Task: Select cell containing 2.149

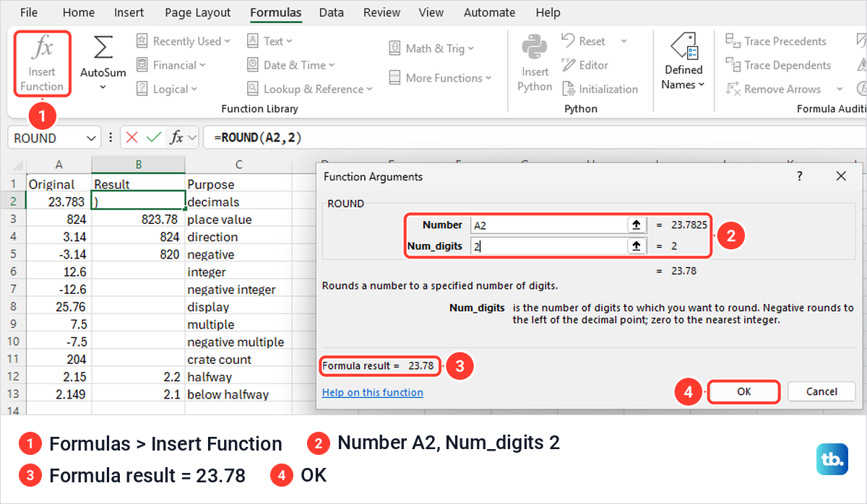Action: click(59, 394)
